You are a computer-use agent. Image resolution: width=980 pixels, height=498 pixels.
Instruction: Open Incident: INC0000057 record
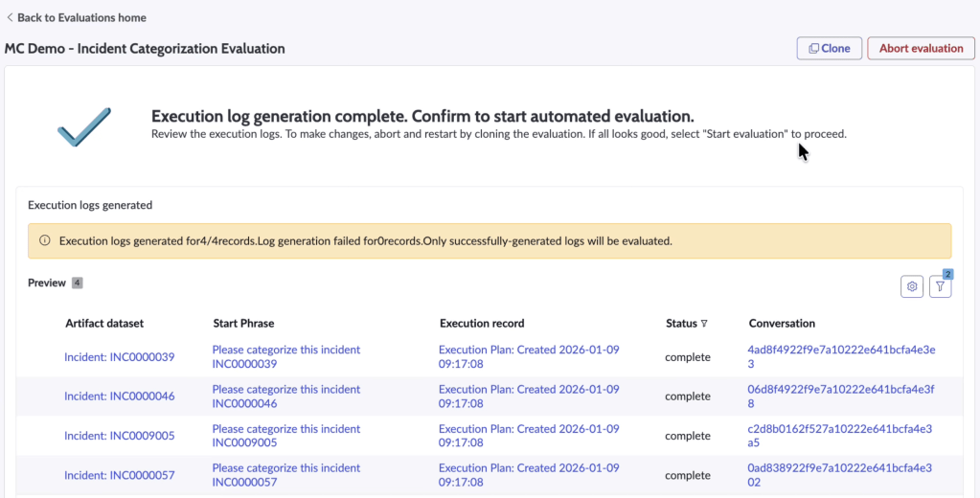[x=119, y=475]
